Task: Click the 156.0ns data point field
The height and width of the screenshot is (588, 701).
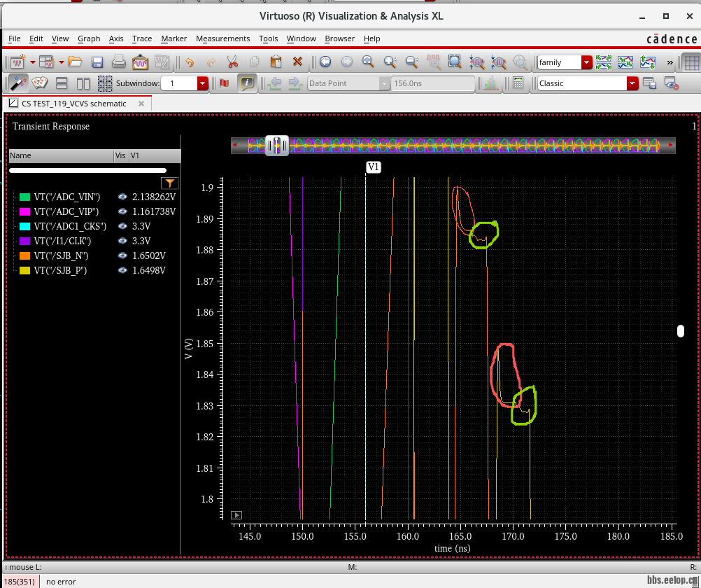Action: click(432, 83)
